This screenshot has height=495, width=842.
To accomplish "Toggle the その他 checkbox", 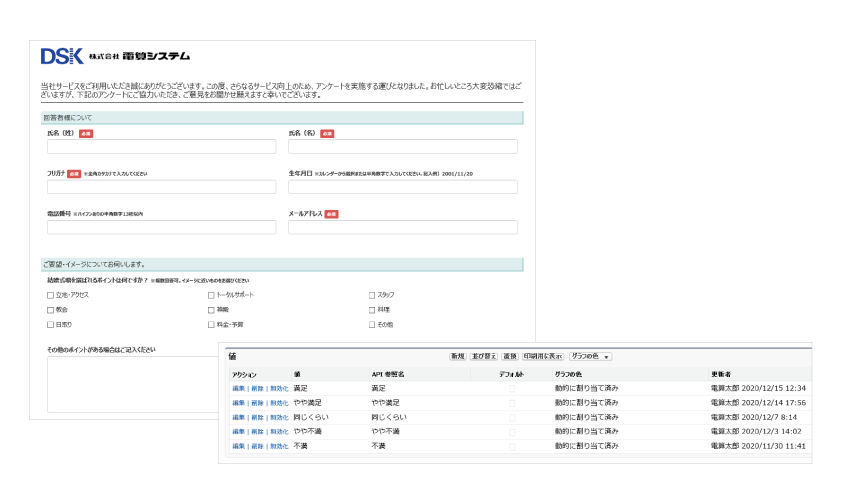I will point(372,325).
